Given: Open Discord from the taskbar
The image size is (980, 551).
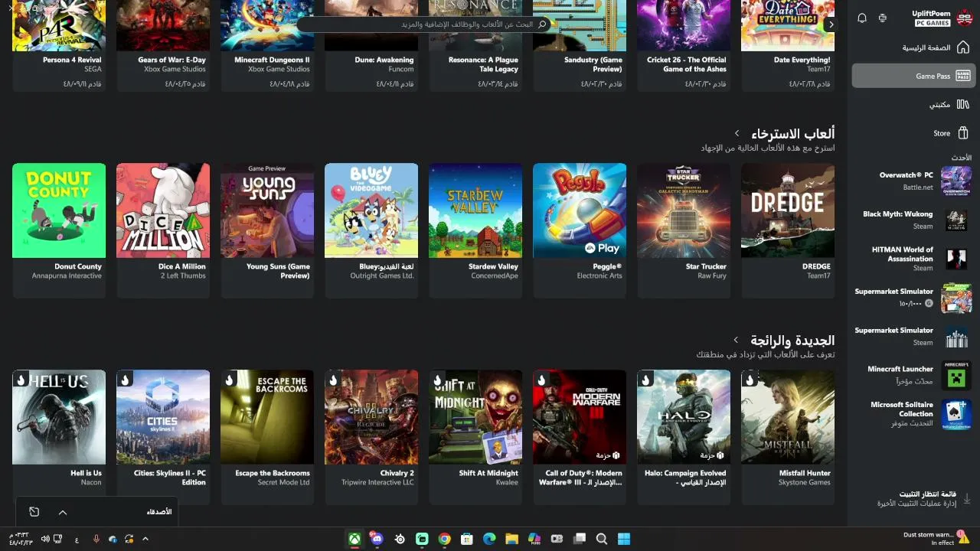Looking at the screenshot, I should pyautogui.click(x=377, y=539).
